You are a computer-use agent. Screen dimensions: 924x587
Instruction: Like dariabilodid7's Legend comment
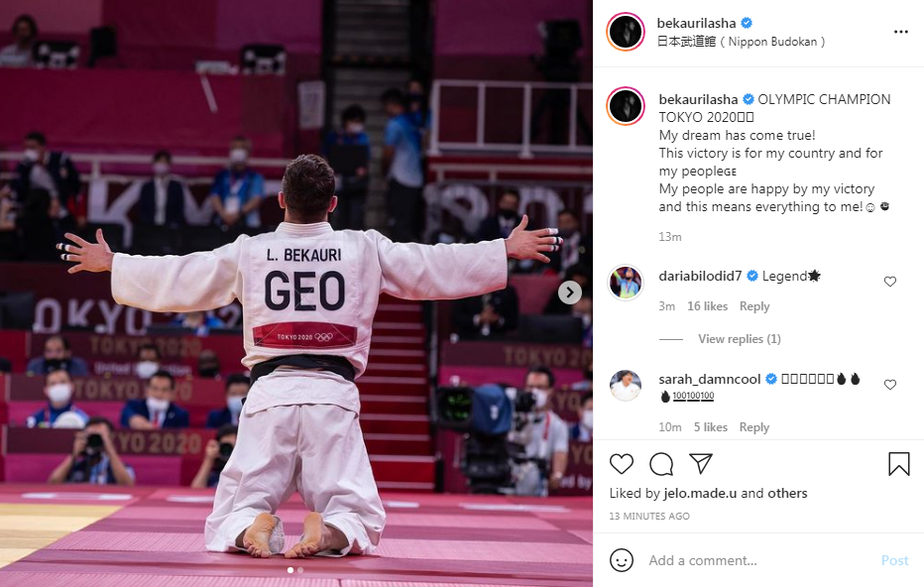[x=890, y=282]
